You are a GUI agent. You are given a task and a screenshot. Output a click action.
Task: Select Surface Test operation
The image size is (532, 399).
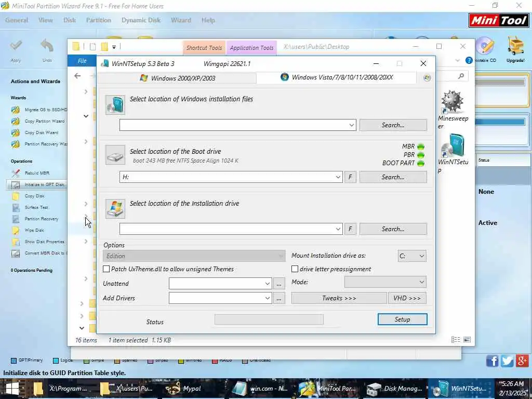coord(30,207)
